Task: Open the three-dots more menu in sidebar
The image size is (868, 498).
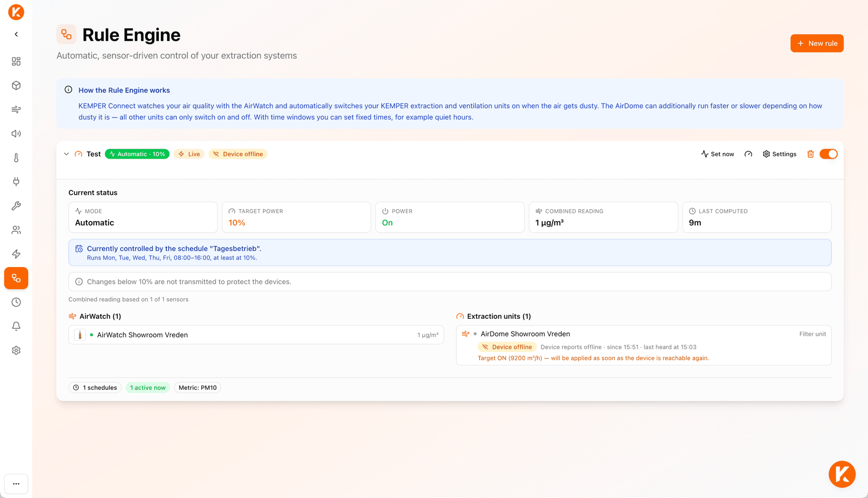Action: point(16,484)
